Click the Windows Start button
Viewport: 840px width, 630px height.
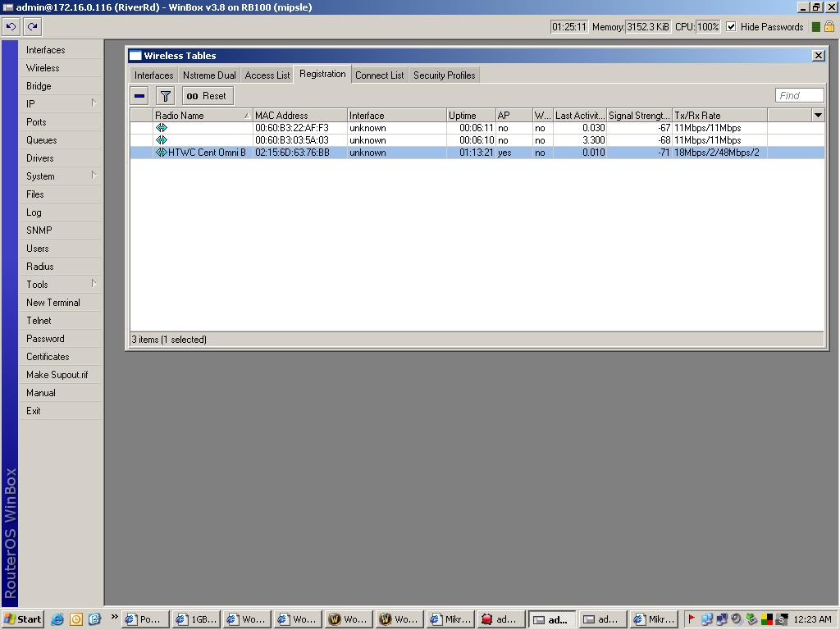(x=23, y=619)
